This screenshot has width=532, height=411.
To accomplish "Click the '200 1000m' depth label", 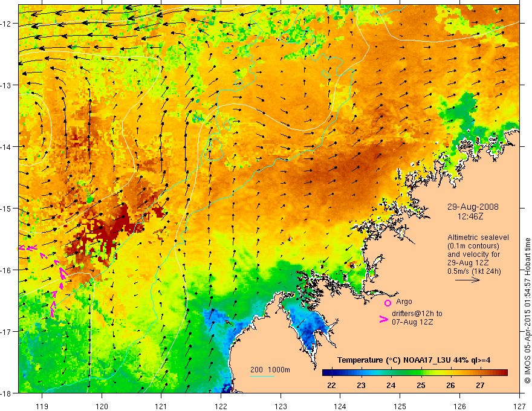I will pyautogui.click(x=270, y=370).
